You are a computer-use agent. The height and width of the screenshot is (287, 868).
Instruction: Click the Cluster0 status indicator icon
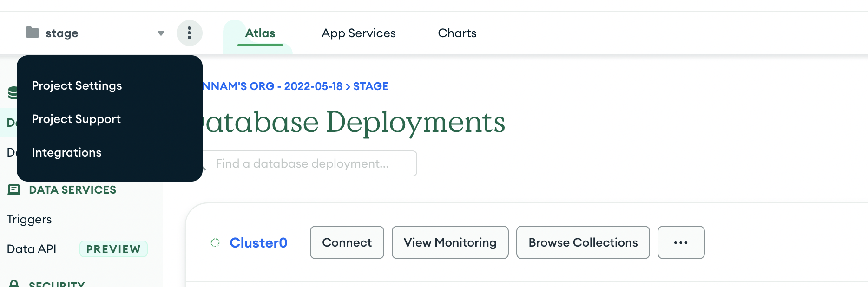click(x=215, y=242)
